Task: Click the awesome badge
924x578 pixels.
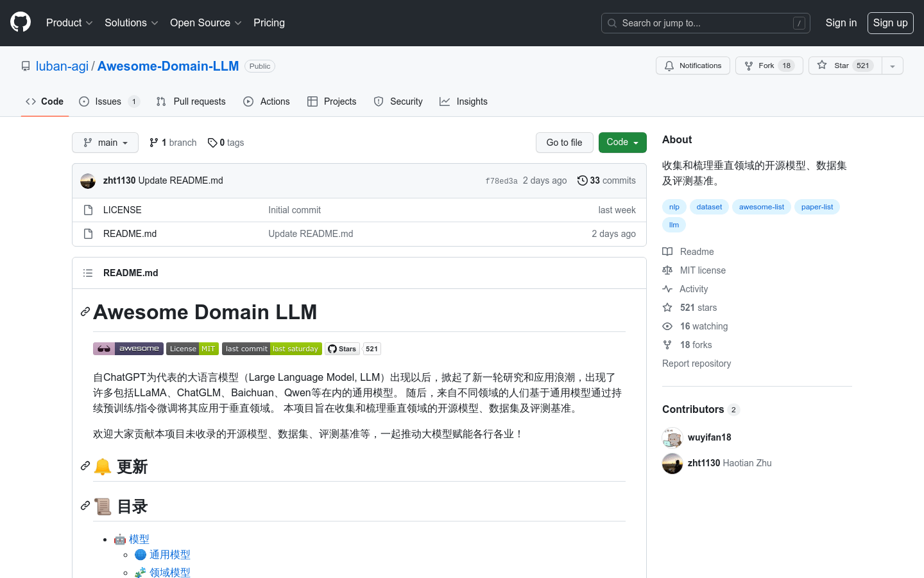Action: tap(128, 349)
